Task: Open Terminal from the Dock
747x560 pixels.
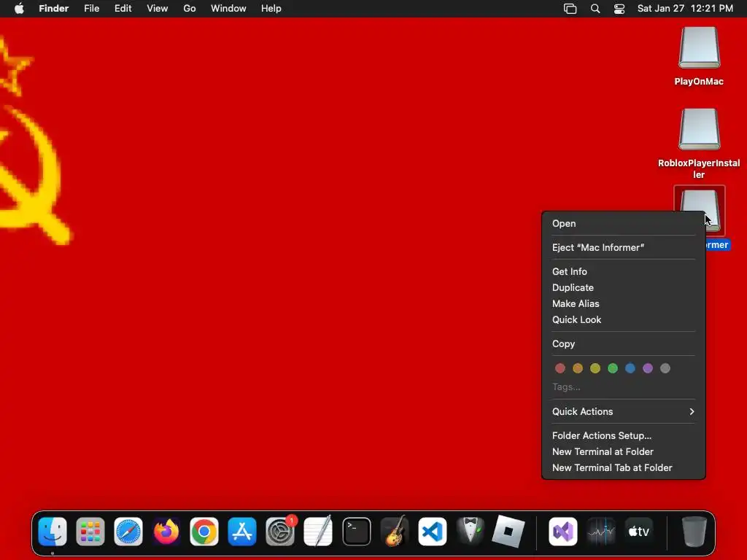Action: point(356,532)
